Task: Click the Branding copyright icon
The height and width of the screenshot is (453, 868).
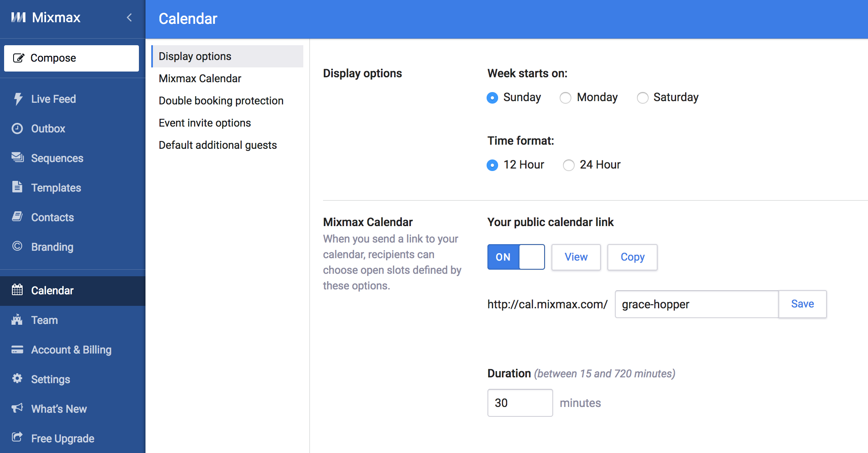Action: coord(17,246)
